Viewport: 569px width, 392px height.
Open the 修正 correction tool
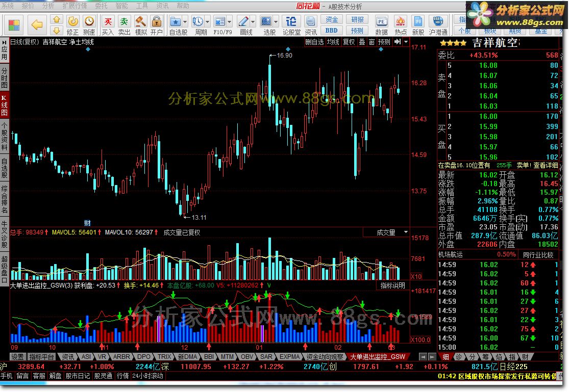72,25
